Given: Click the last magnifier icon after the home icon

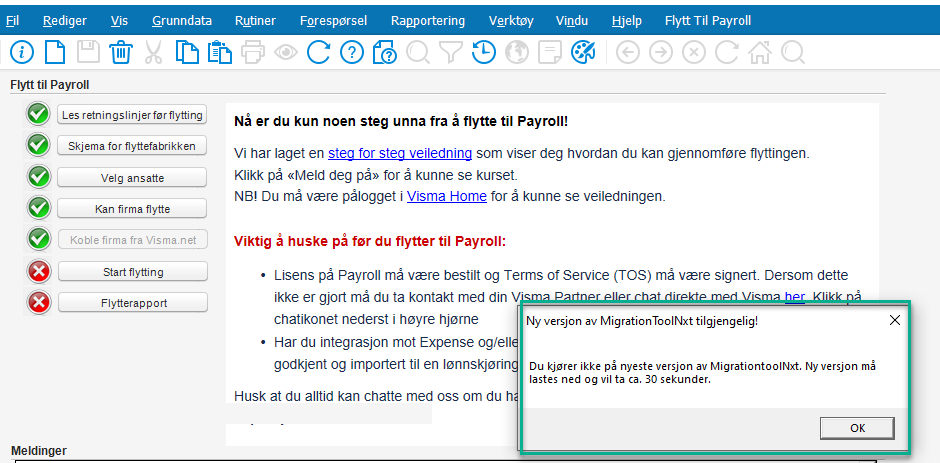Looking at the screenshot, I should (793, 53).
